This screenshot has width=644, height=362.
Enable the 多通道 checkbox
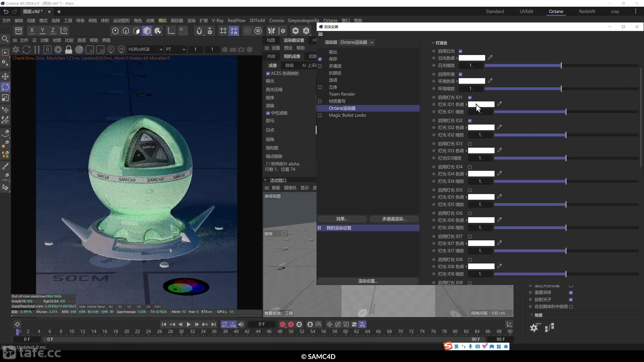pos(320,66)
